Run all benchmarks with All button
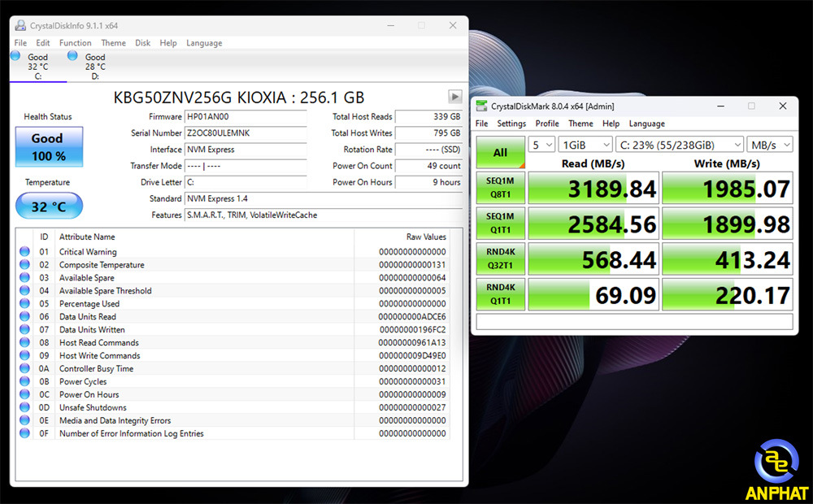The image size is (813, 504). [x=500, y=153]
